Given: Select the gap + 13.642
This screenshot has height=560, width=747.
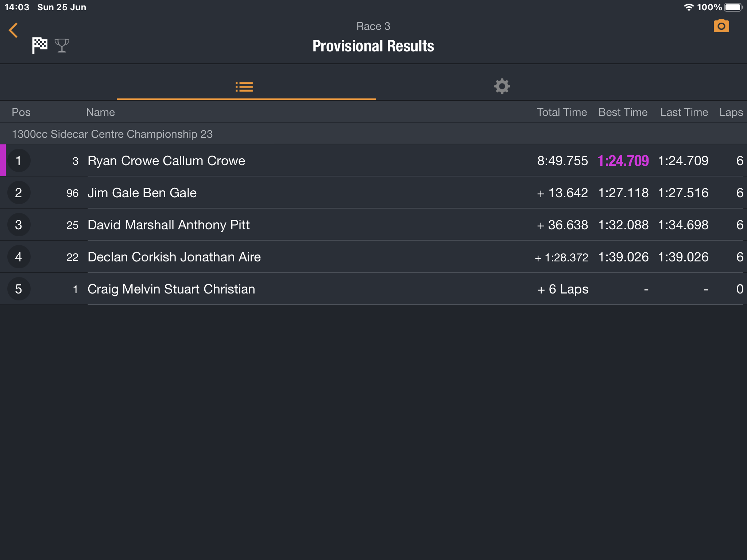Looking at the screenshot, I should 562,193.
